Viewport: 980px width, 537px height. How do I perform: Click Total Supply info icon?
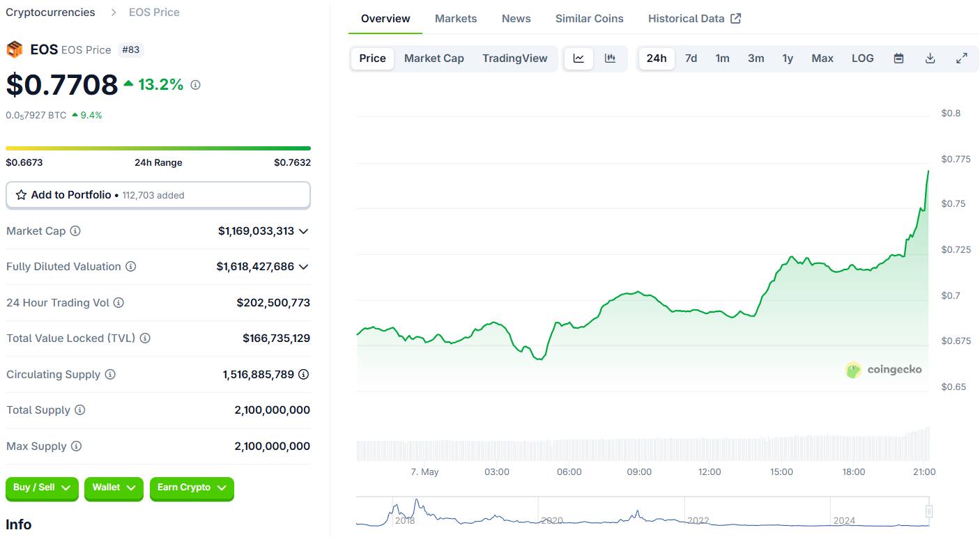pos(80,410)
